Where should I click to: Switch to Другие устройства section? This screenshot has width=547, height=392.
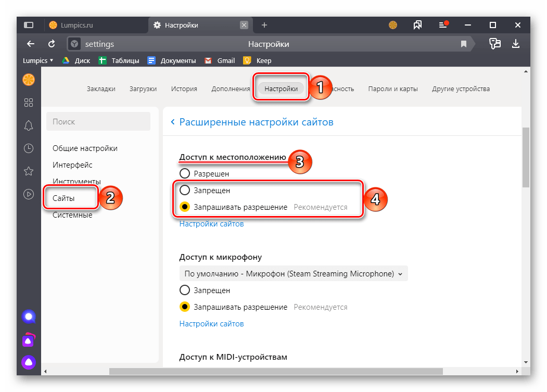(x=461, y=89)
